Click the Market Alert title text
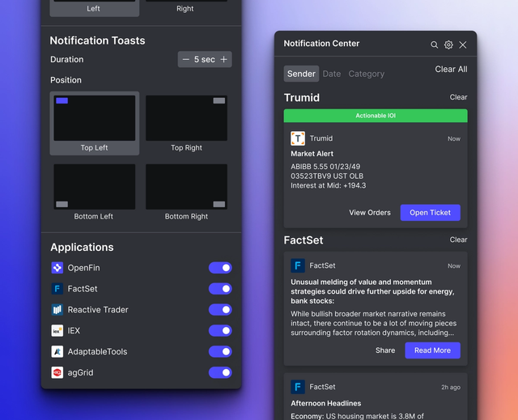This screenshot has width=518, height=420. (x=312, y=154)
